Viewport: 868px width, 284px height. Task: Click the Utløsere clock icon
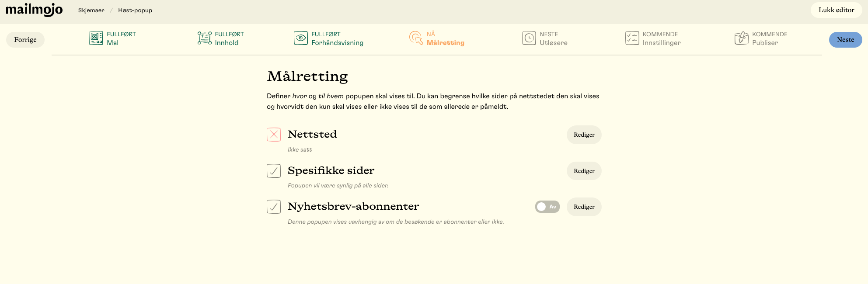529,38
